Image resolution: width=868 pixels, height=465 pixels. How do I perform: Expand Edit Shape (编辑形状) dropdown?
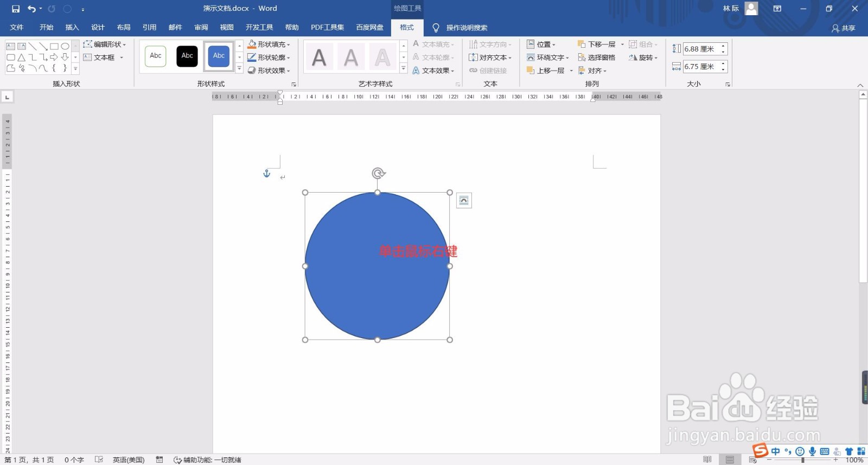point(105,44)
